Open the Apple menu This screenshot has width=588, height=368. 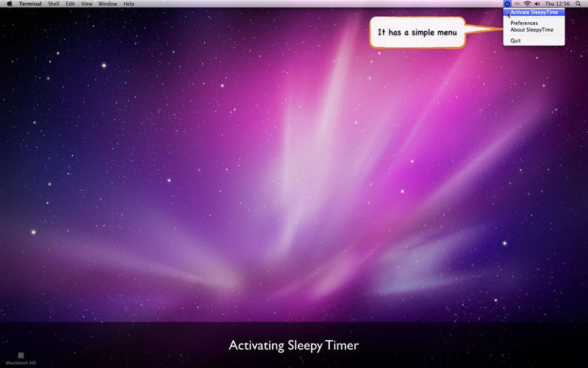10,4
